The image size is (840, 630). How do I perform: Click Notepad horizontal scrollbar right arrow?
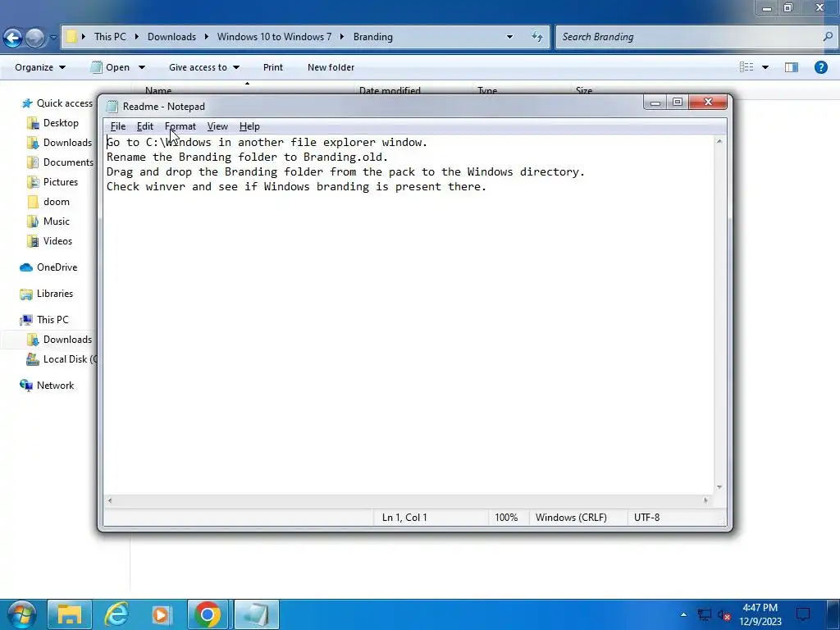tap(705, 500)
